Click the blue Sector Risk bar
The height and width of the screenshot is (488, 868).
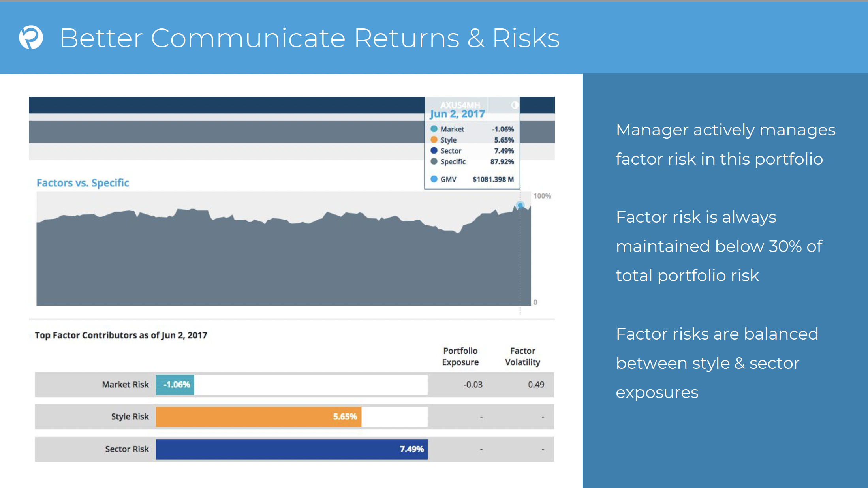[291, 449]
